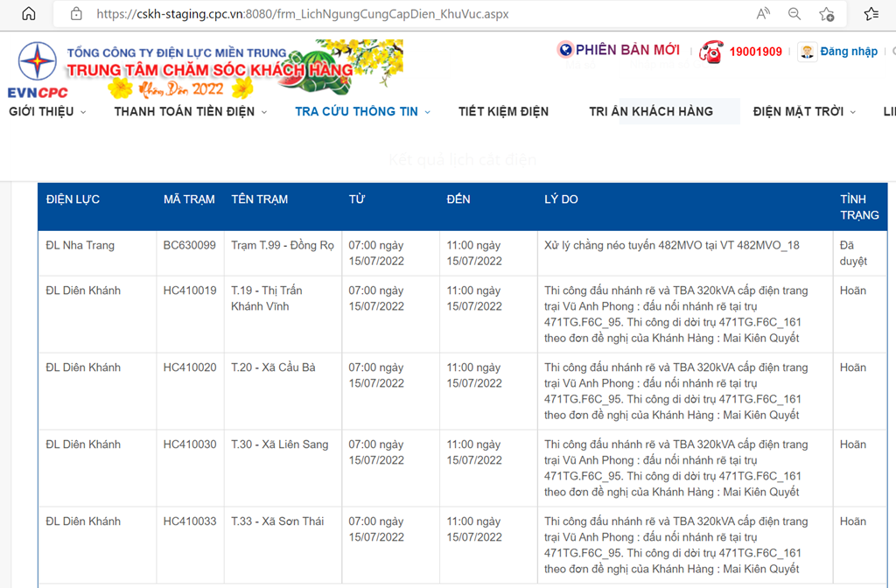Viewport: 896px width, 588px height.
Task: Click the browser Home icon
Action: pyautogui.click(x=29, y=14)
